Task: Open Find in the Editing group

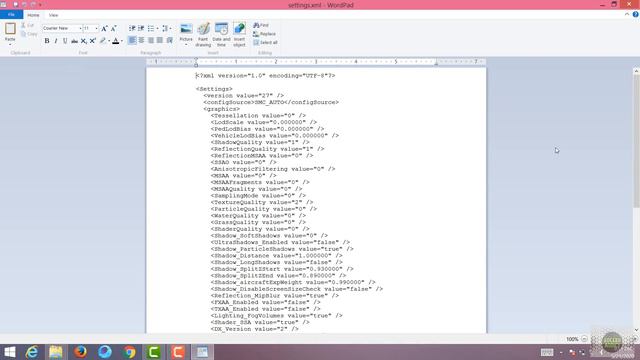Action: 261,25
